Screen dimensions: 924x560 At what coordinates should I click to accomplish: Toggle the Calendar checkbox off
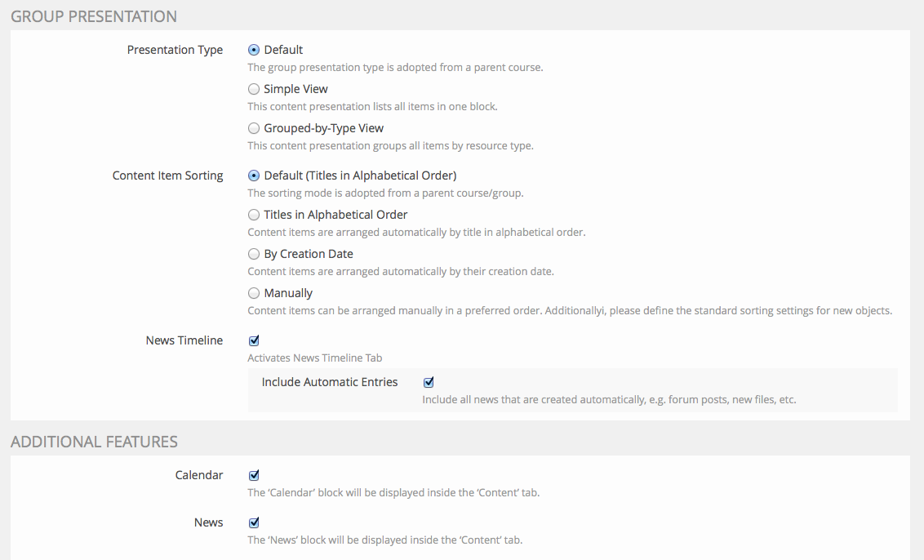pos(254,475)
